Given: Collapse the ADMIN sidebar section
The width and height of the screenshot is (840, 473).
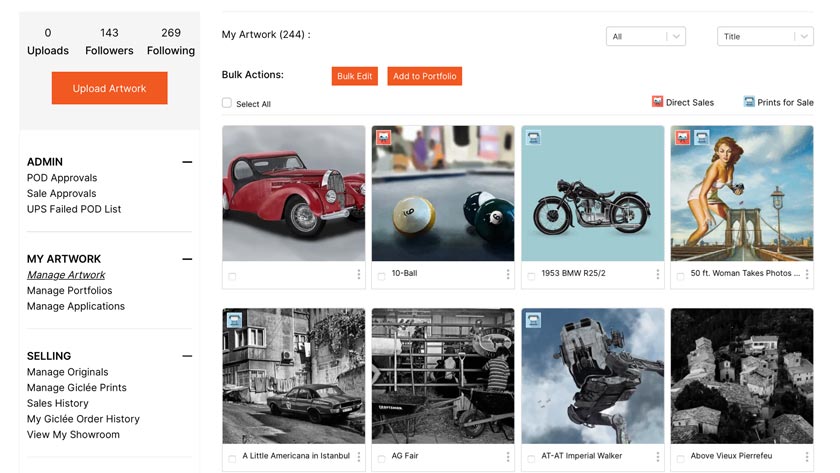Looking at the screenshot, I should tap(187, 162).
